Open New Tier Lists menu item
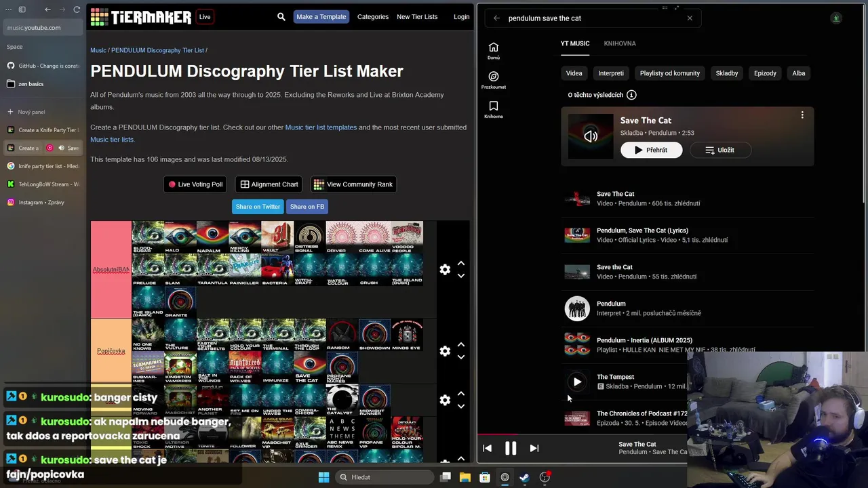 [417, 17]
